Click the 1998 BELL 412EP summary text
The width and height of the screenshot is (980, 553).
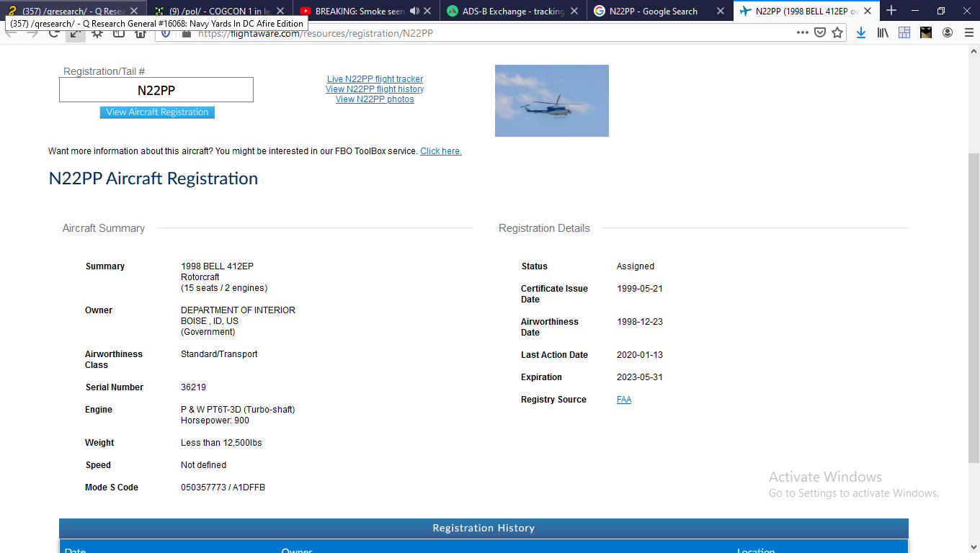pos(217,266)
